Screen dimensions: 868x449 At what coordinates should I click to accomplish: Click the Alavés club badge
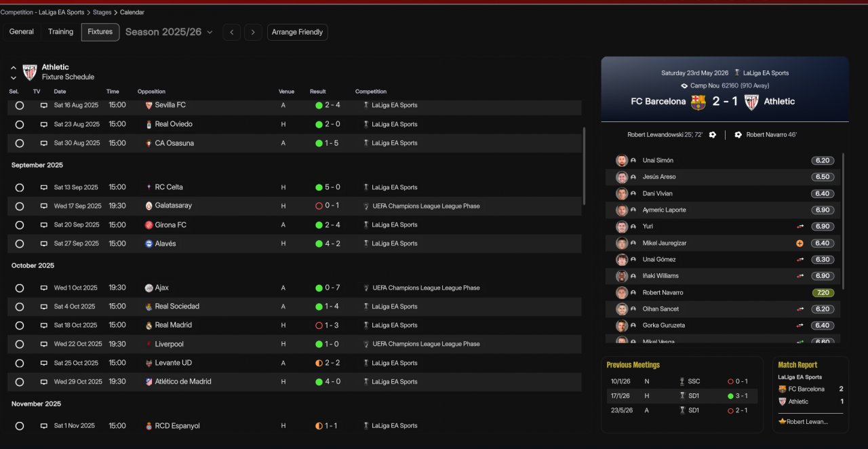pos(149,243)
